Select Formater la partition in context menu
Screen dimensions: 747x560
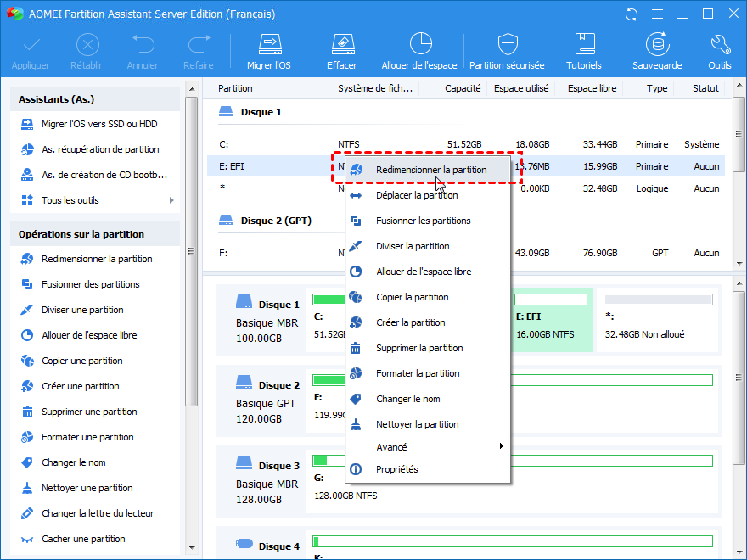418,373
